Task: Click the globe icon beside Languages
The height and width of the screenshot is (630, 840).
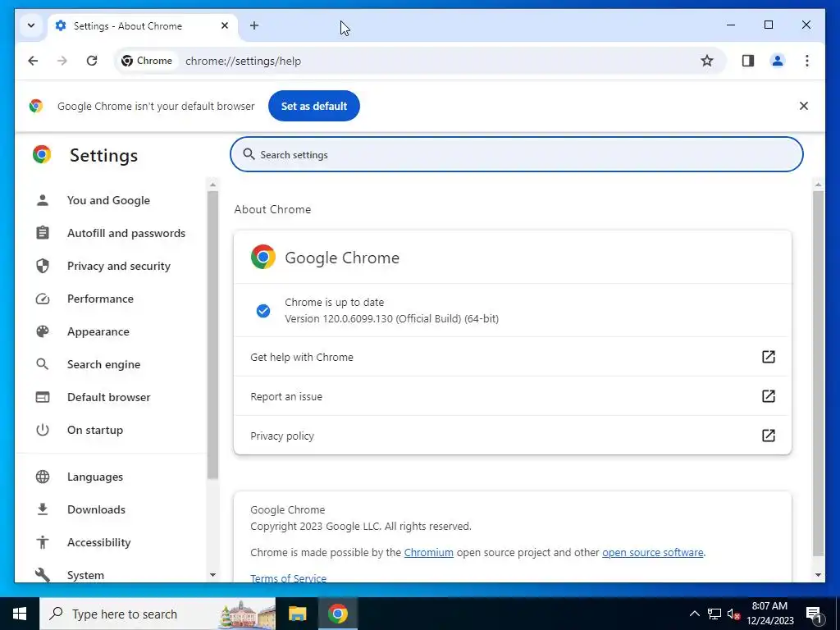Action: (x=43, y=477)
